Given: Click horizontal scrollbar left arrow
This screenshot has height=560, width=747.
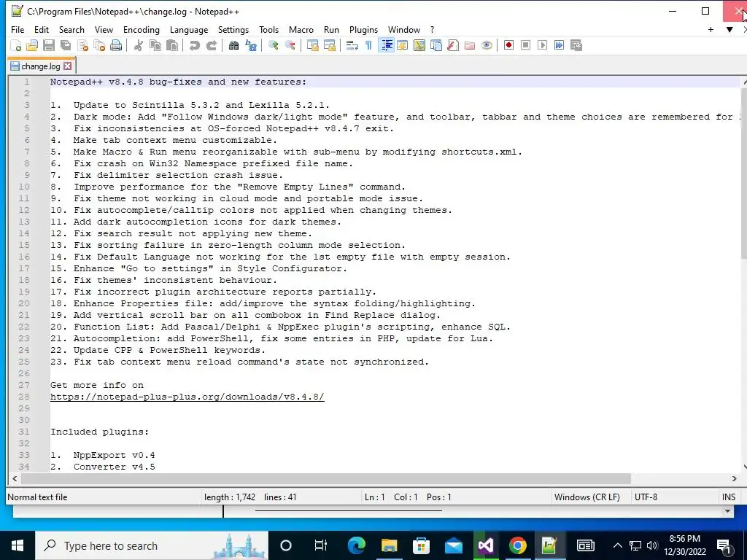Looking at the screenshot, I should (15, 478).
